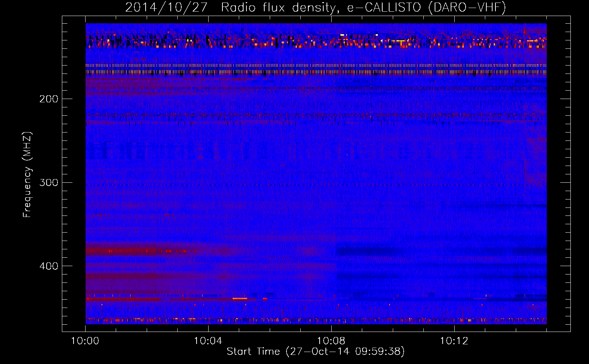Image resolution: width=589 pixels, height=364 pixels.
Task: Click the 300 frequency tick label
Action: click(49, 182)
